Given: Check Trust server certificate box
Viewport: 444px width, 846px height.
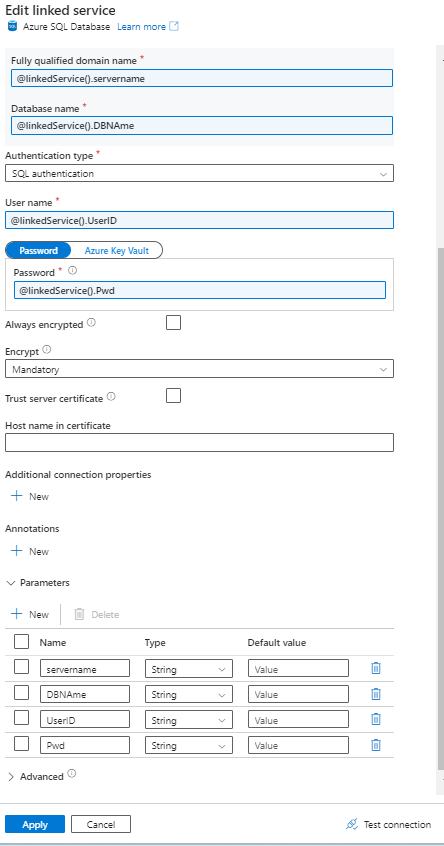Looking at the screenshot, I should pyautogui.click(x=174, y=395).
